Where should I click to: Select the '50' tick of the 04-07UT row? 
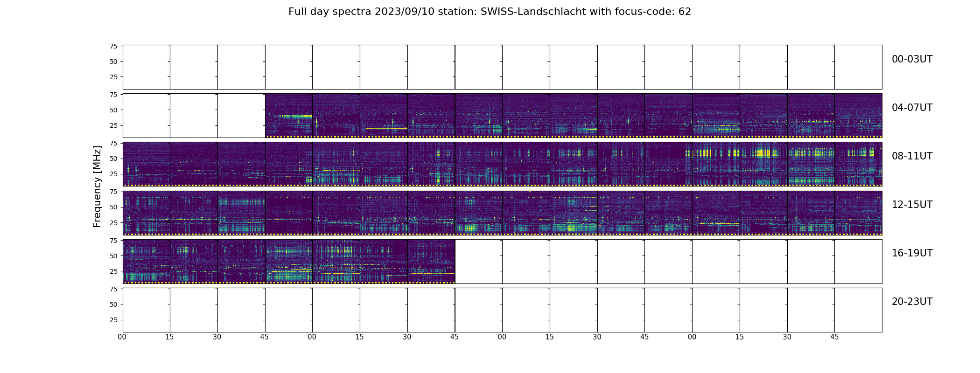tap(113, 110)
